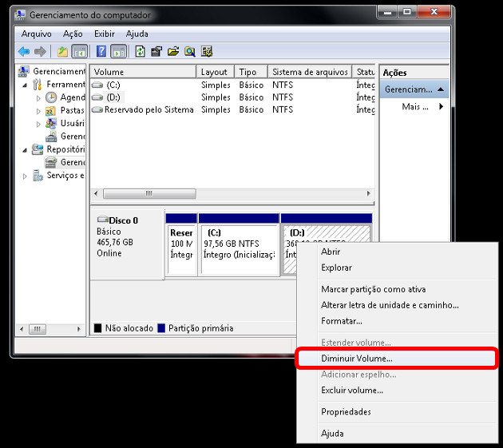Click tree pane scroll right arrow
This screenshot has width=503, height=448.
[78, 329]
